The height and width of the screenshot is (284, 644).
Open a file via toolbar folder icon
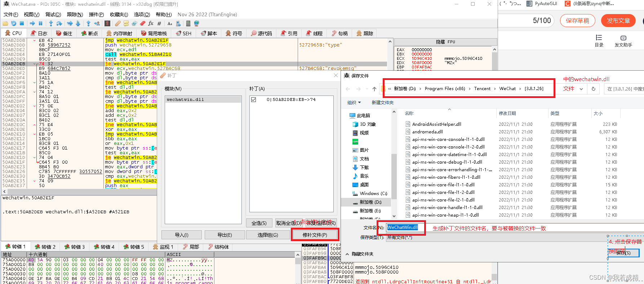(x=5, y=23)
